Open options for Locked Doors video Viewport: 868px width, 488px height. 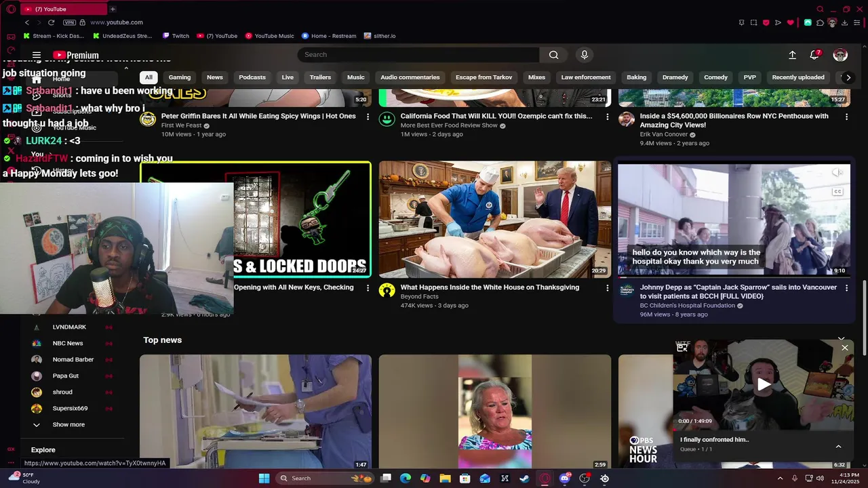click(368, 288)
